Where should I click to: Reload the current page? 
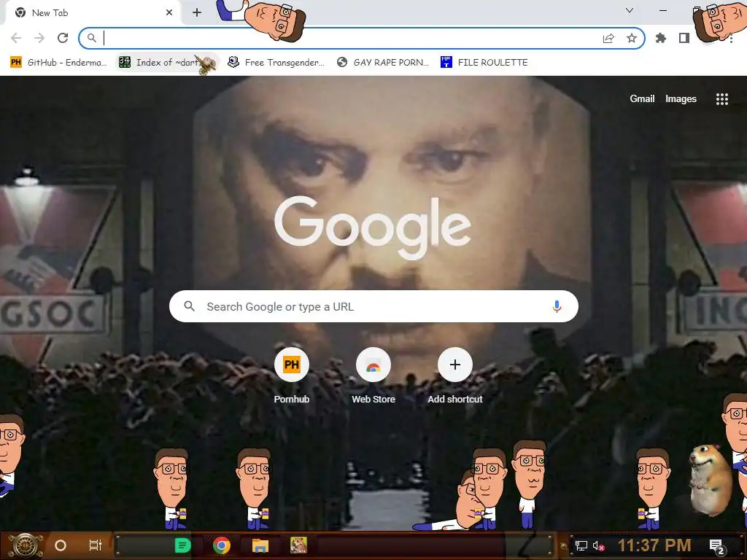point(63,38)
